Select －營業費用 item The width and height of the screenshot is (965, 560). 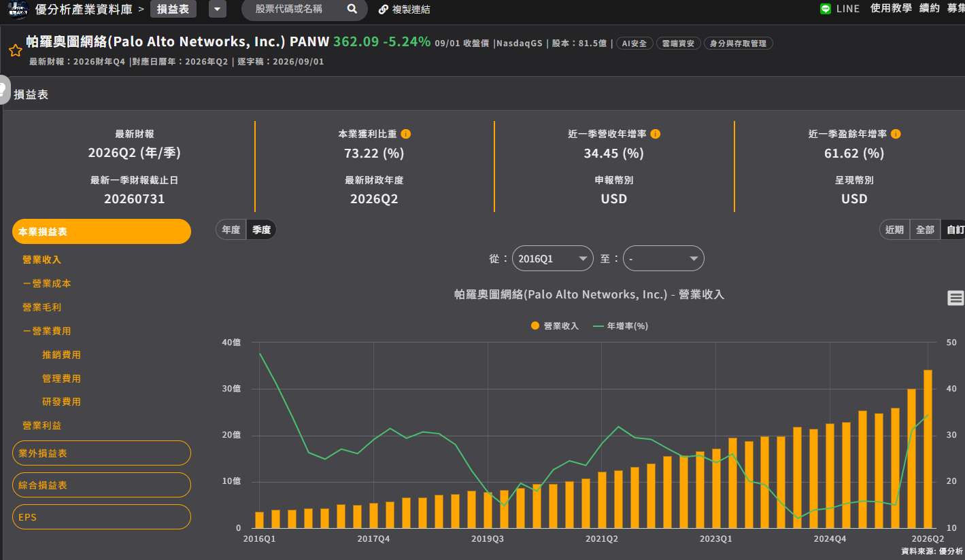(x=46, y=331)
